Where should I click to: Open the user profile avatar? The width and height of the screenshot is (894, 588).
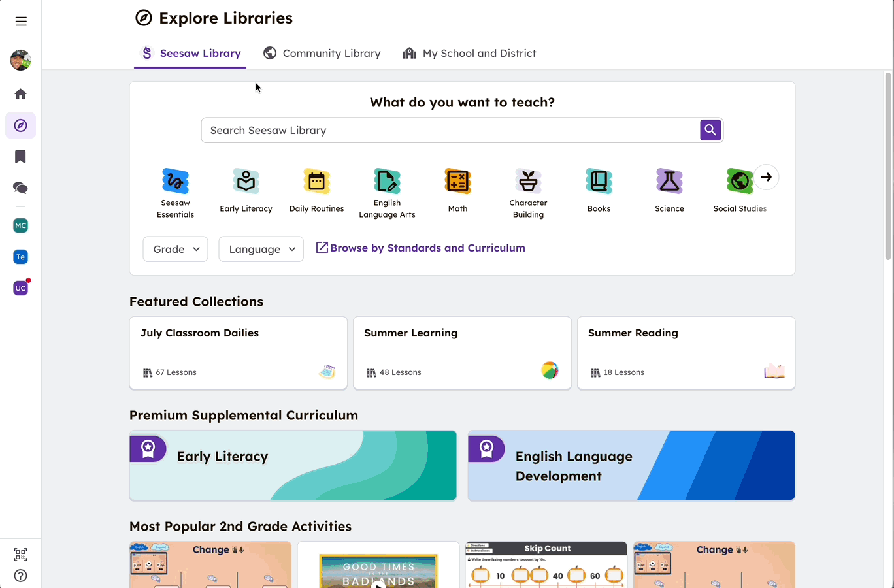click(x=20, y=60)
